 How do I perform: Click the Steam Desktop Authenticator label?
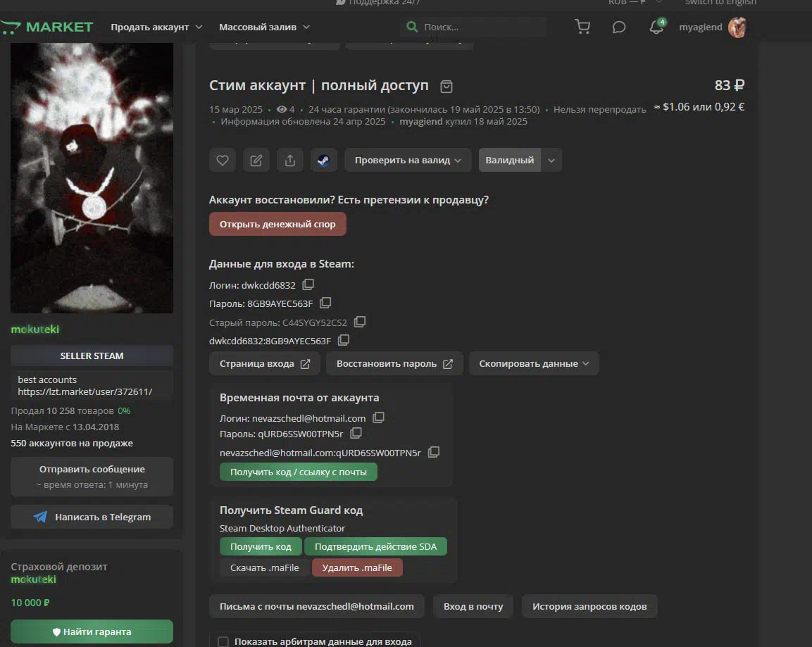tap(282, 528)
